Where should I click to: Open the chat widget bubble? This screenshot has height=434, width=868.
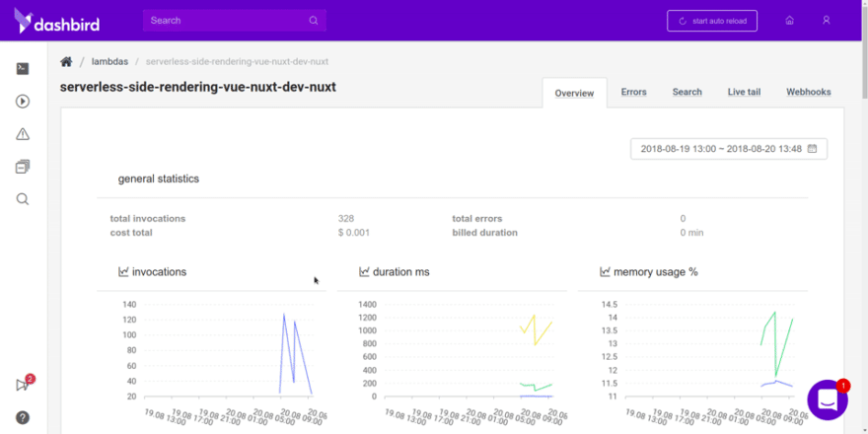(x=828, y=399)
